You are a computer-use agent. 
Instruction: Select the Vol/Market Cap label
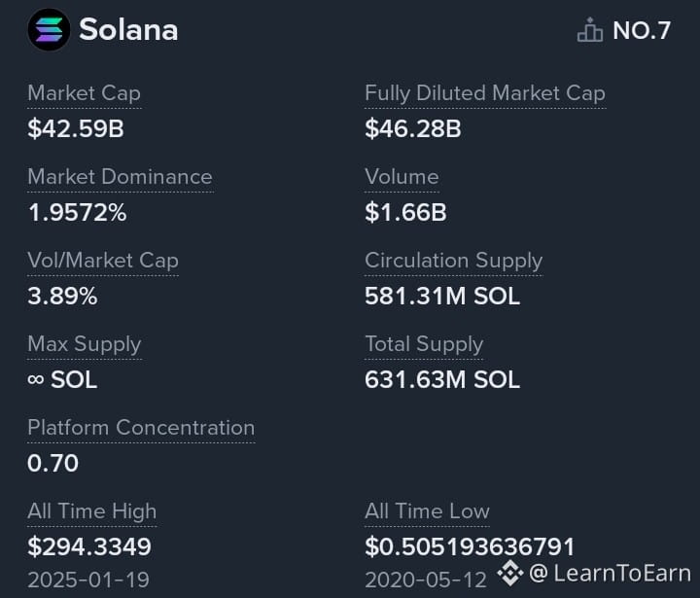click(103, 261)
